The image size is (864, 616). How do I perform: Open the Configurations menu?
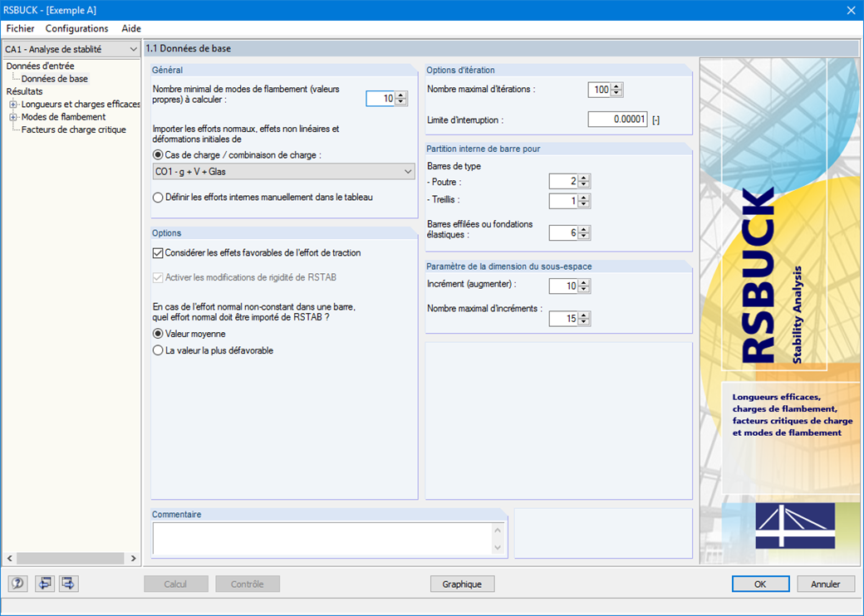pyautogui.click(x=76, y=28)
